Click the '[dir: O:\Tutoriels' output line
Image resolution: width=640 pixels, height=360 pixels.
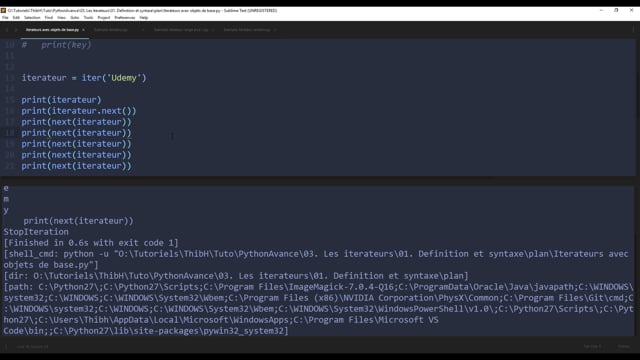tap(236, 276)
